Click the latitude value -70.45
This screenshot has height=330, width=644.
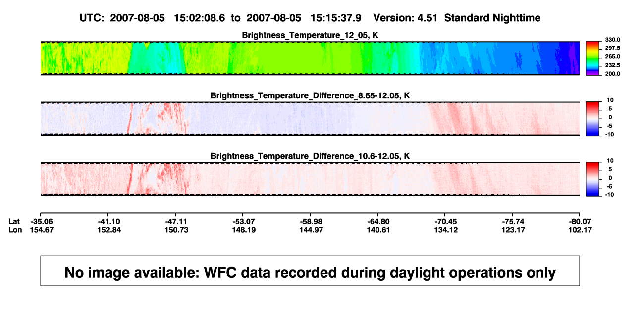pyautogui.click(x=446, y=221)
